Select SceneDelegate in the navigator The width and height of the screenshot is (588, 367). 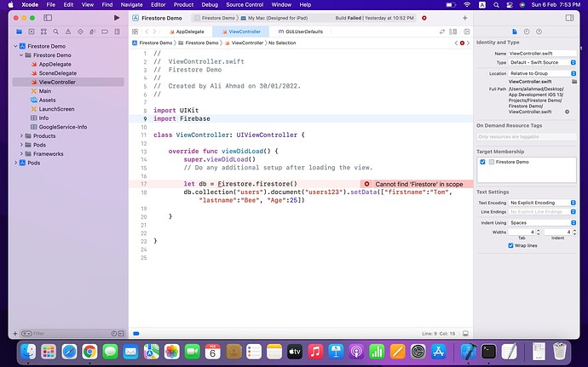click(x=57, y=73)
